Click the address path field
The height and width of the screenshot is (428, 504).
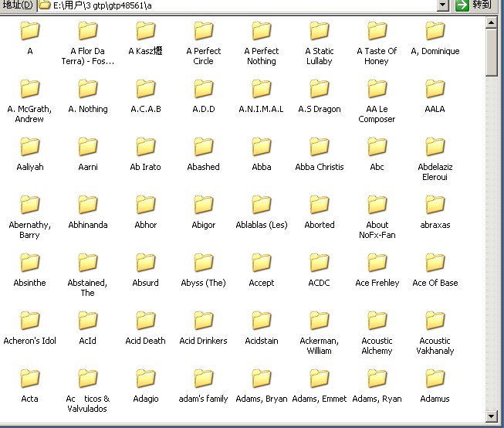[238, 5]
